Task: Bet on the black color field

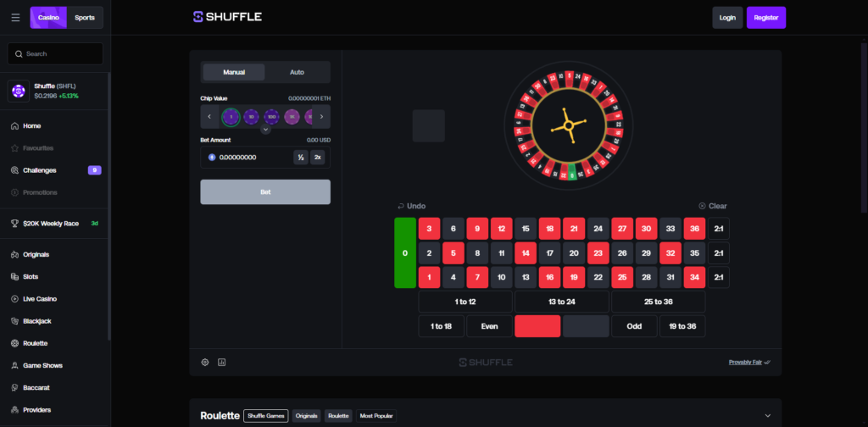Action: (587, 326)
